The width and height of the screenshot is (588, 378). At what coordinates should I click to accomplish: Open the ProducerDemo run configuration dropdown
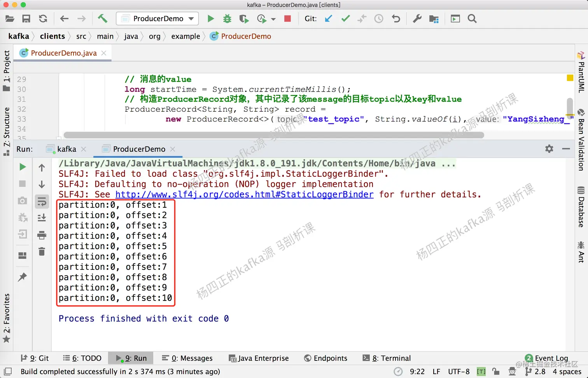point(157,19)
